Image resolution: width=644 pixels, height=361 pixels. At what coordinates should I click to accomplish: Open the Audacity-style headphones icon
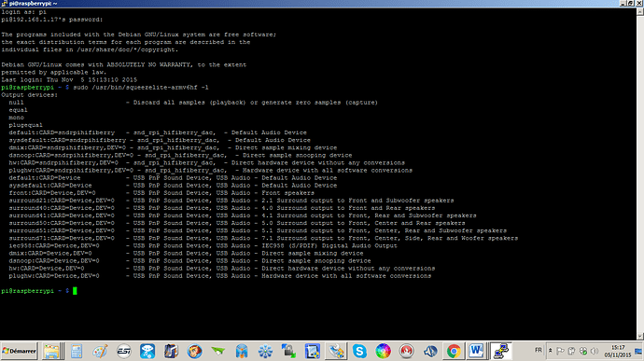[430, 351]
